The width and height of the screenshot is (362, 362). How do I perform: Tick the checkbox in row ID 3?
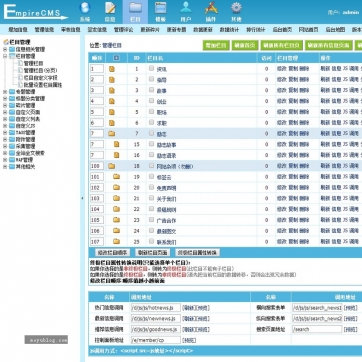coord(151,90)
